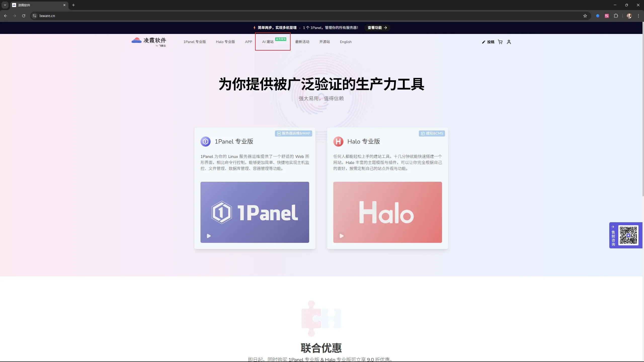The width and height of the screenshot is (644, 362).
Task: Click the 凌霞软件 logo
Action: point(149,42)
